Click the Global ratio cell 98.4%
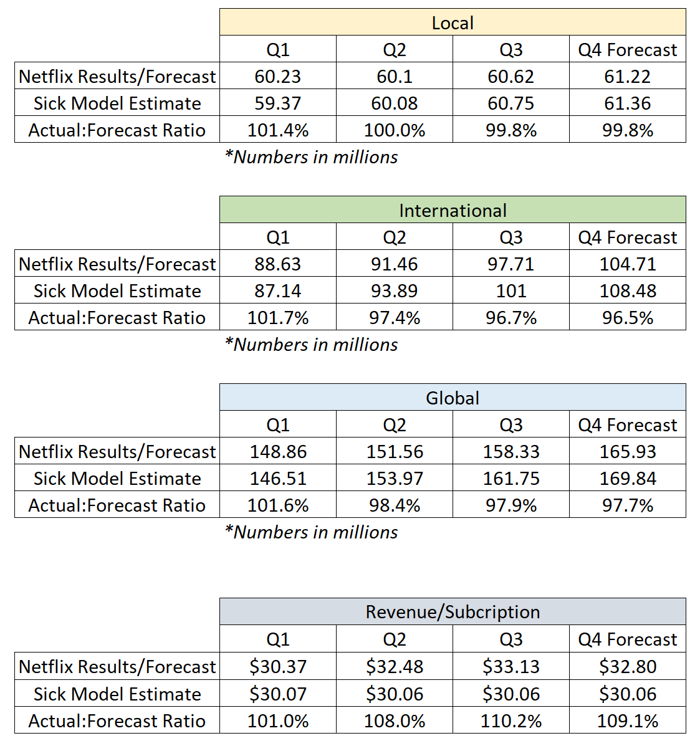The height and width of the screenshot is (746, 700). point(394,505)
